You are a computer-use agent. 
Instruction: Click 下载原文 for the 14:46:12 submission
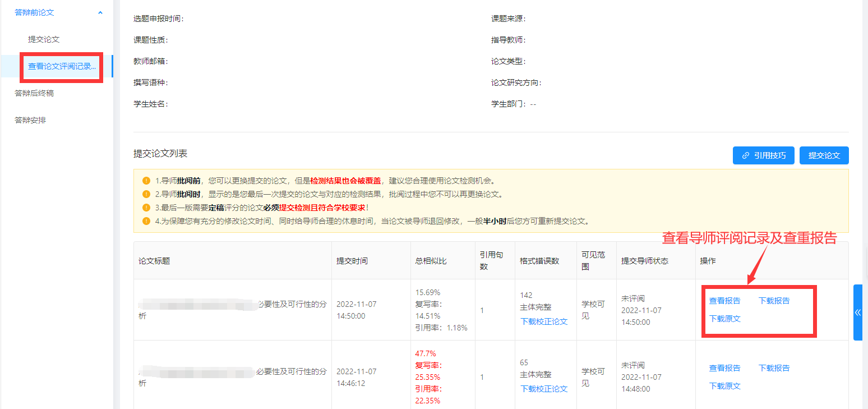tap(724, 386)
